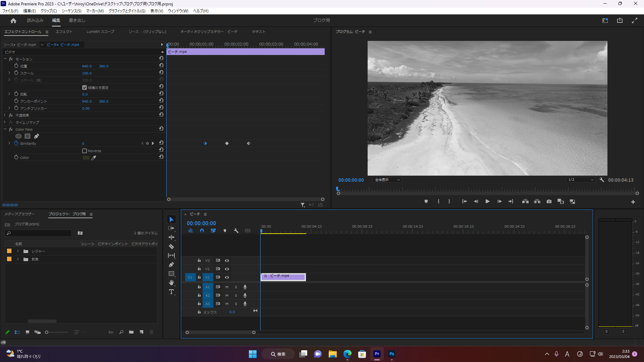
Task: Open the シーケンス(S) menu
Action: tap(71, 11)
